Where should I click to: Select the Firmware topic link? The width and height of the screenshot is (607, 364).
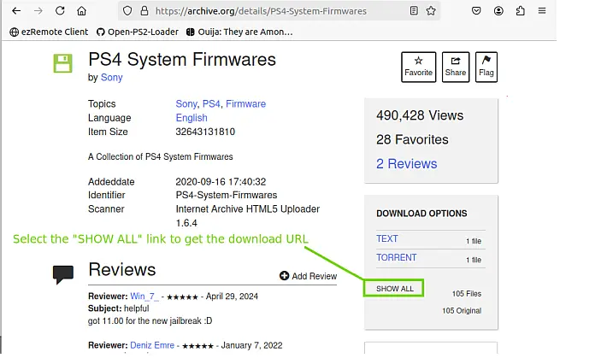(246, 104)
